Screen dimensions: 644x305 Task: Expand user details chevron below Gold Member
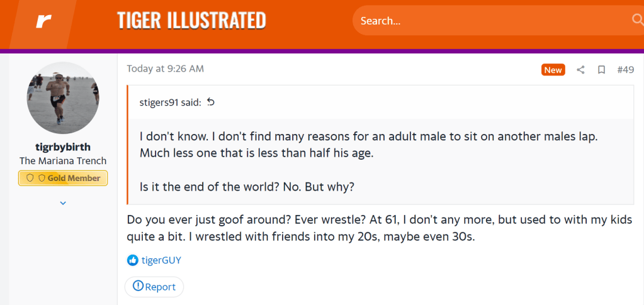tap(63, 203)
